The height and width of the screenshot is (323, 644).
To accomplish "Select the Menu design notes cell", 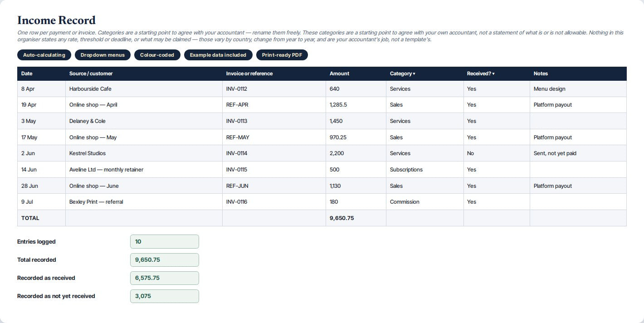I will (x=578, y=89).
